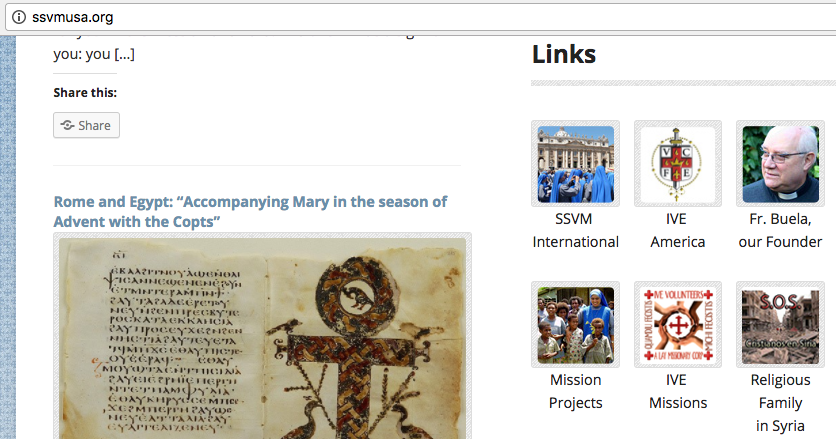This screenshot has width=836, height=439.
Task: Click the IVE America coat of arms icon
Action: [x=678, y=164]
